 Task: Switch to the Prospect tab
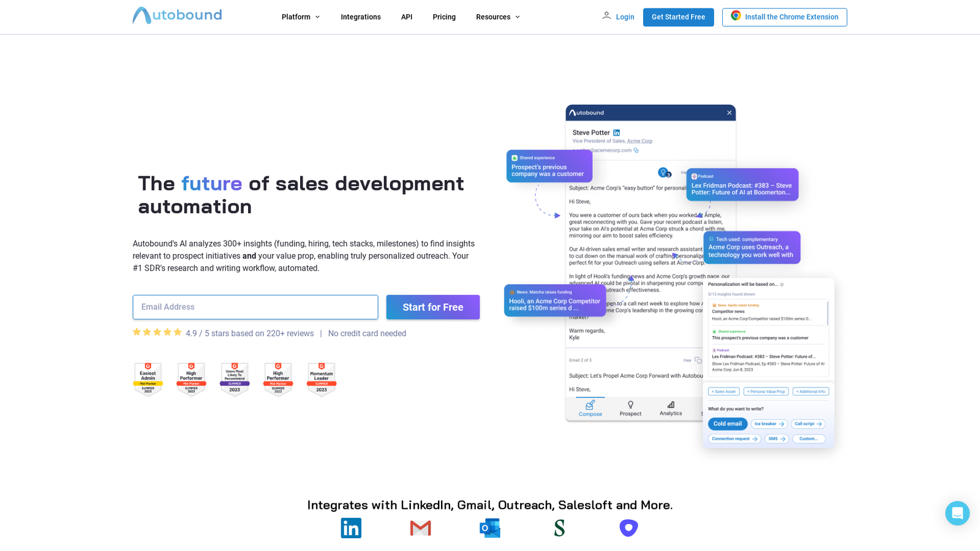(x=630, y=408)
